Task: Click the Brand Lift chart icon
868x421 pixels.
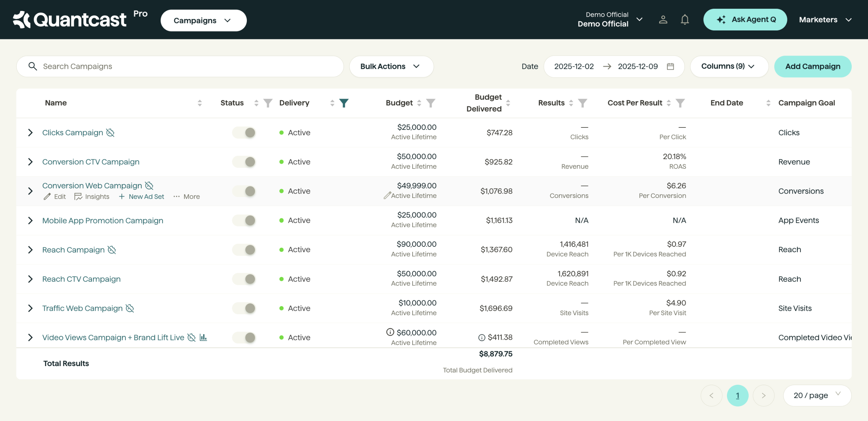Action: click(203, 337)
